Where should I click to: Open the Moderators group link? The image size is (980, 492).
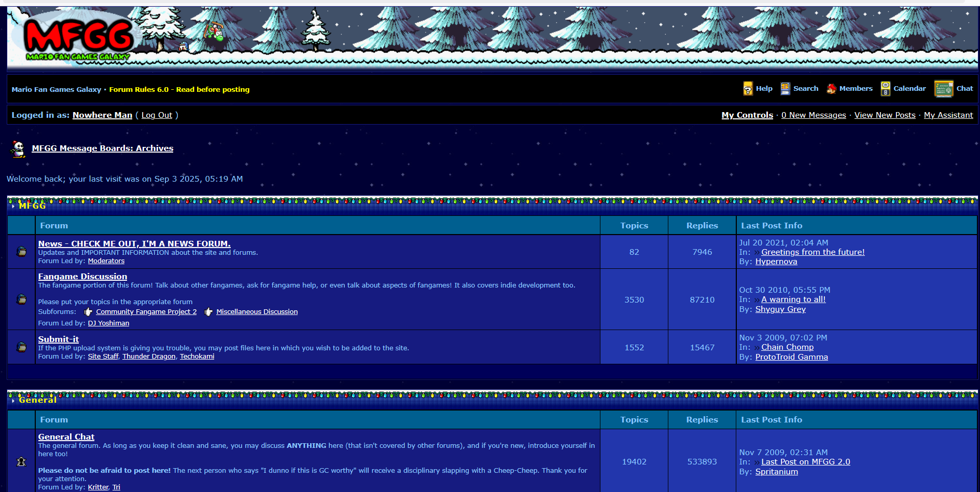tap(106, 261)
